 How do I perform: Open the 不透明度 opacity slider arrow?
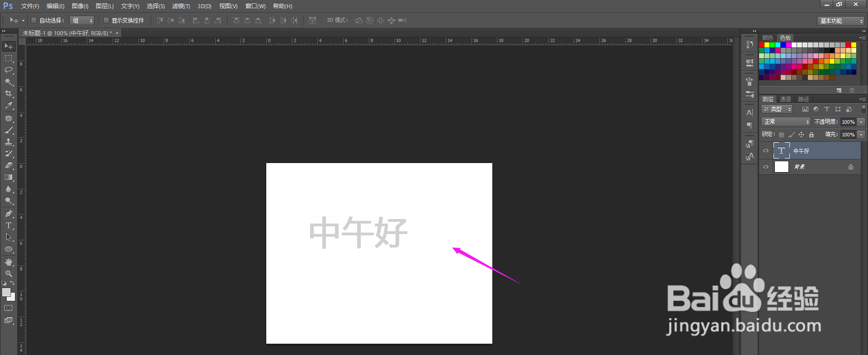[861, 122]
